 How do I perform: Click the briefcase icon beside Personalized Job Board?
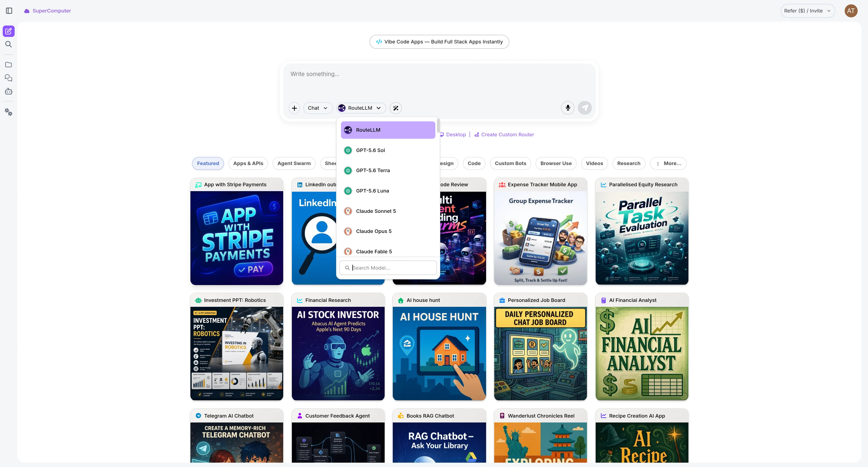click(502, 301)
